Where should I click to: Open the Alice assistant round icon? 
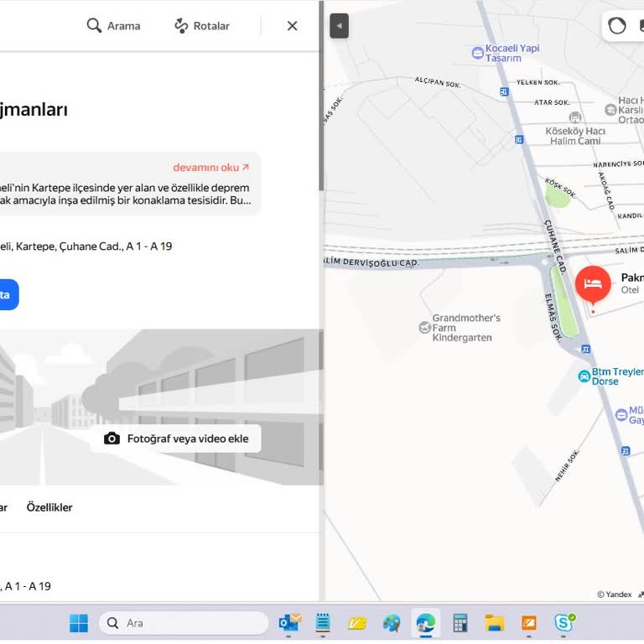pyautogui.click(x=617, y=26)
